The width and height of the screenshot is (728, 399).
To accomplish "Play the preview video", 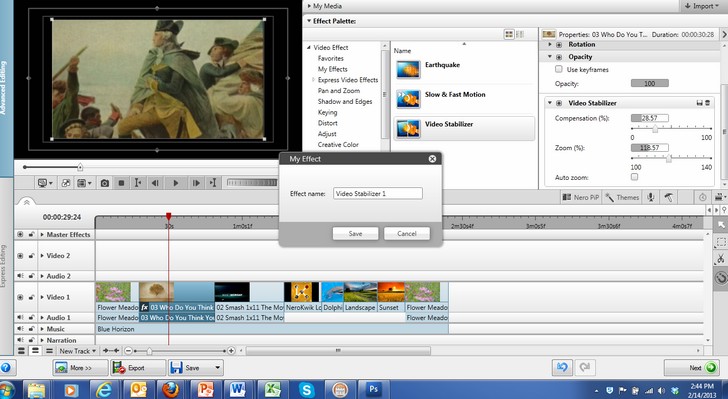I will point(176,183).
